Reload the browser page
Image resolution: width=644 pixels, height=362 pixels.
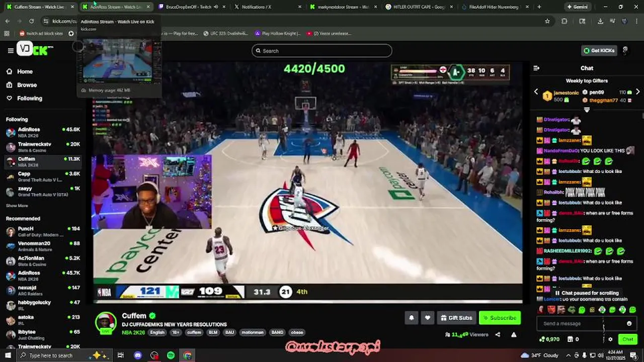tap(31, 21)
